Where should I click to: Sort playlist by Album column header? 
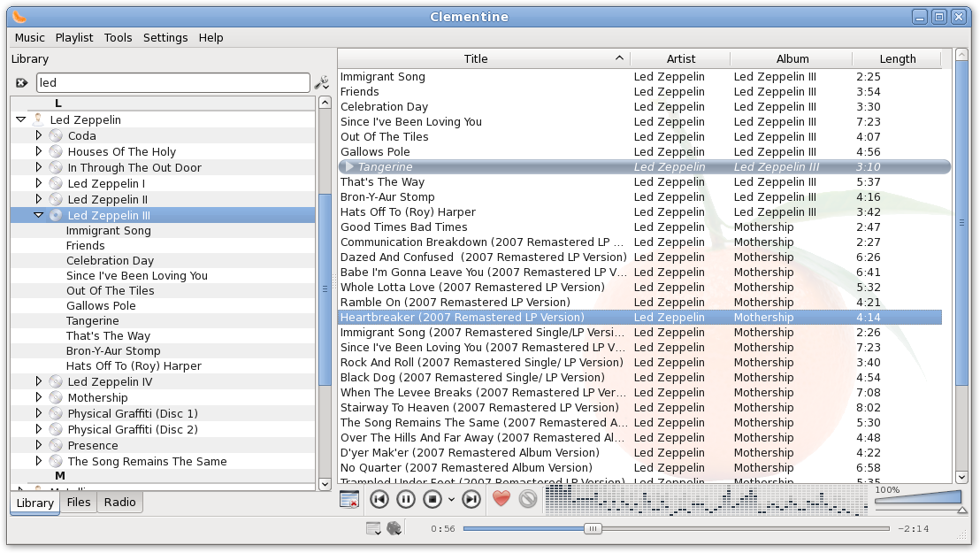[x=792, y=58]
